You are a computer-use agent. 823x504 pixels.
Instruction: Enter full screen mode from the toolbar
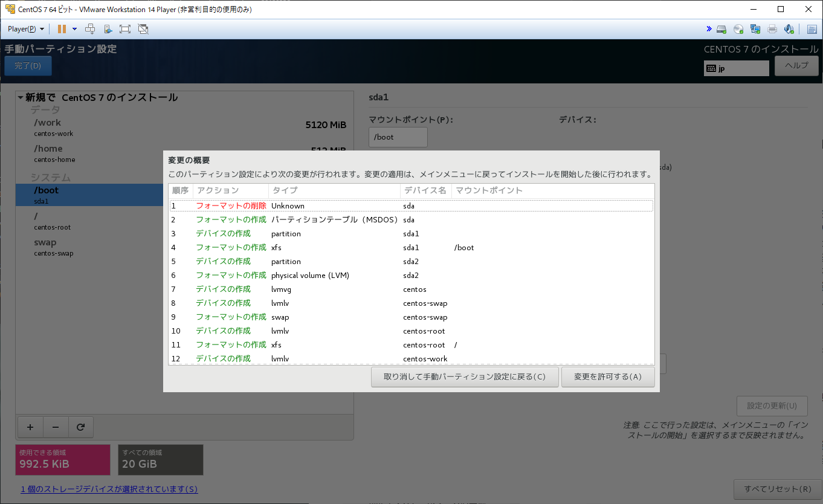[125, 29]
